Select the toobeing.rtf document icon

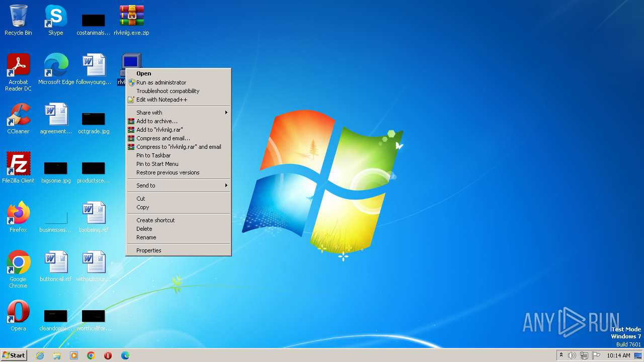coord(94,217)
